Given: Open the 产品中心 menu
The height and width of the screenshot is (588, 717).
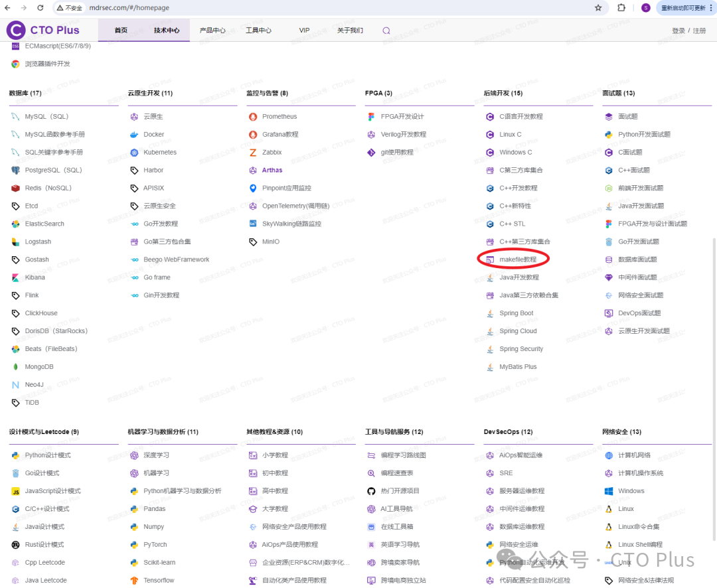Looking at the screenshot, I should [x=212, y=30].
